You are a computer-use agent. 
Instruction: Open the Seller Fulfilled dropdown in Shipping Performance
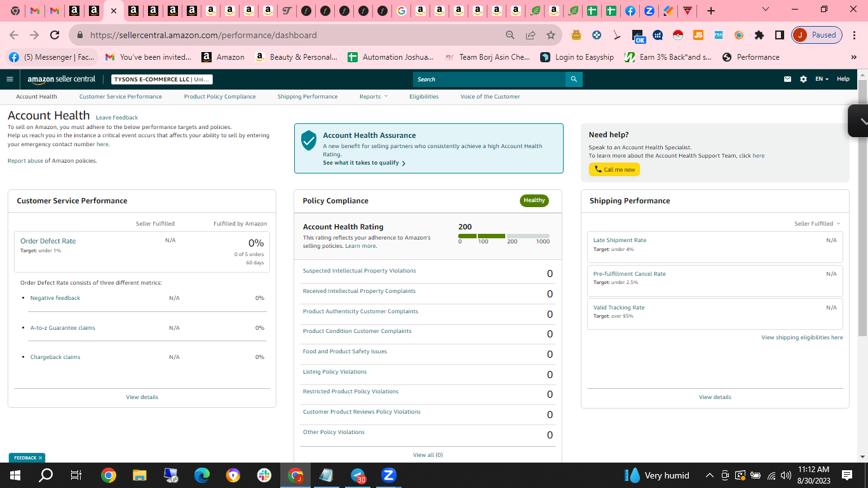(x=817, y=224)
